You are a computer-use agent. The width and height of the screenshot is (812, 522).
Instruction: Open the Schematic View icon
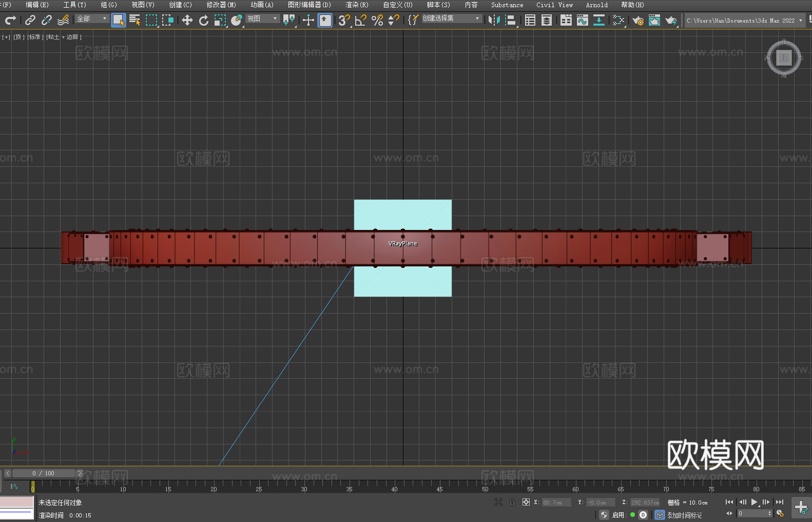pos(618,20)
